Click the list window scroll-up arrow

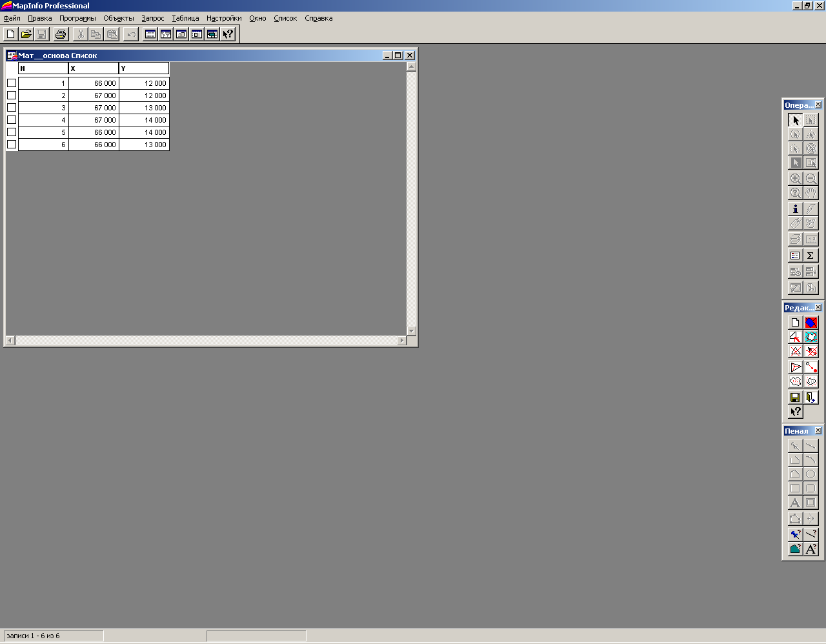coord(411,66)
